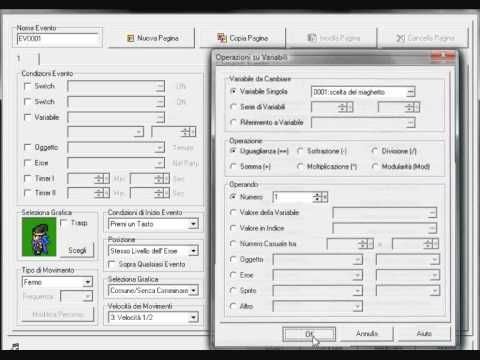Select Valore della Variabile operand
480x360 pixels.
coord(233,212)
